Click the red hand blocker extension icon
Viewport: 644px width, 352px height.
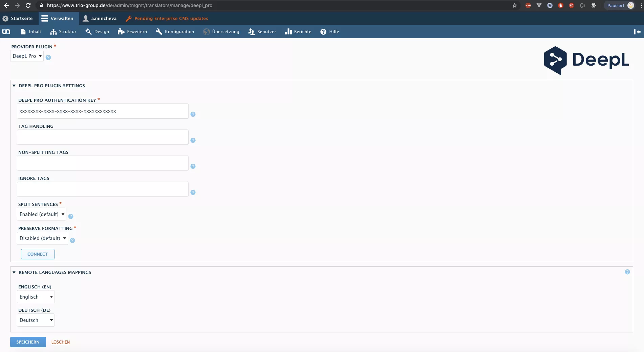tap(561, 5)
